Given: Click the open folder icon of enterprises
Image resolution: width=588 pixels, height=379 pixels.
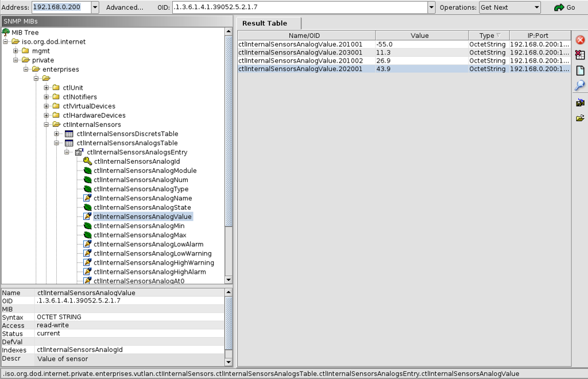Looking at the screenshot, I should tap(36, 69).
